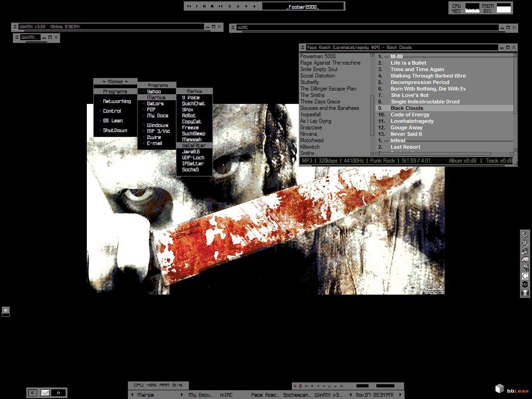Open the P2P submenu entry
Image resolution: width=532 pixels, height=399 pixels.
(157, 109)
